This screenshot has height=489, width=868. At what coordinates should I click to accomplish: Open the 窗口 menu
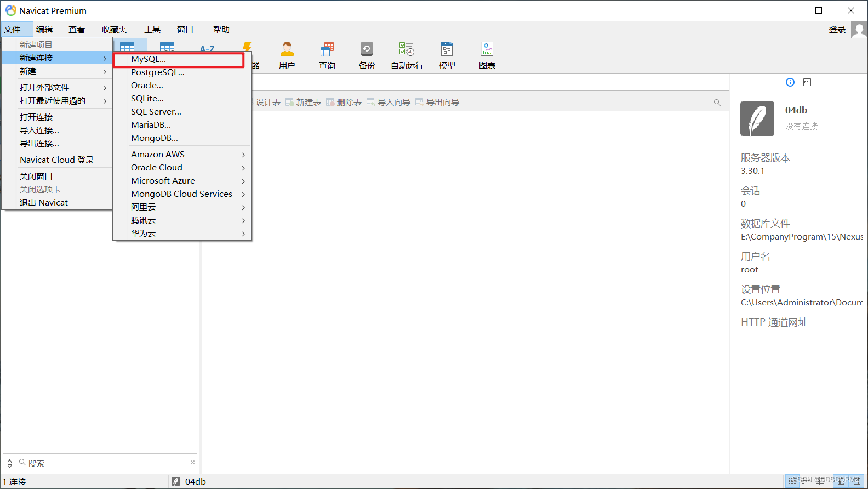click(x=185, y=30)
